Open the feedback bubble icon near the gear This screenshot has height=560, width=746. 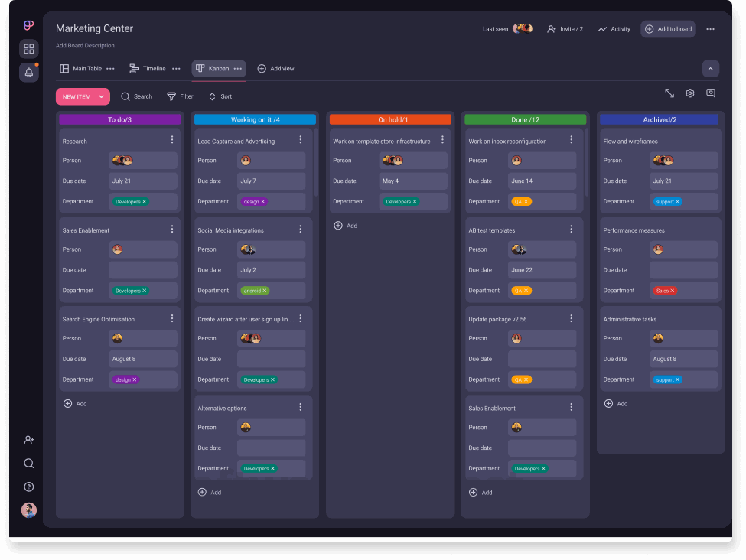coord(710,93)
